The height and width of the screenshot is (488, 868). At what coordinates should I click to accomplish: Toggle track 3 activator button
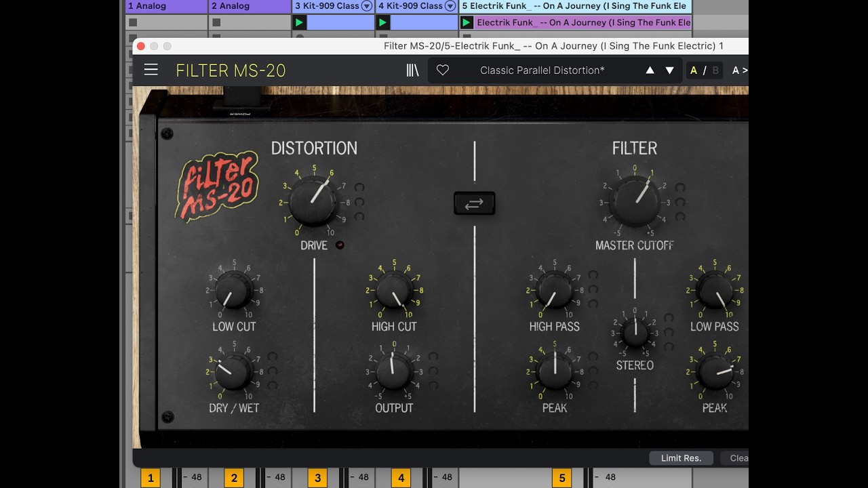coord(317,478)
